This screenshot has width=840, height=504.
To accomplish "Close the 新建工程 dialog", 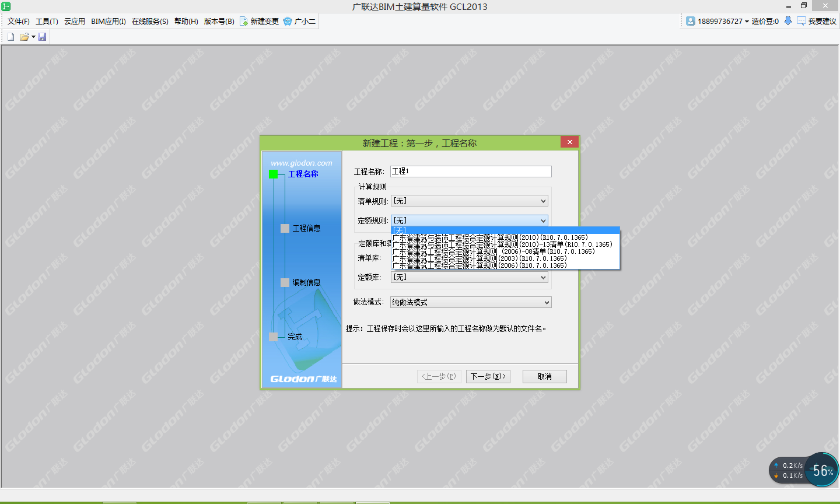I will (x=570, y=142).
